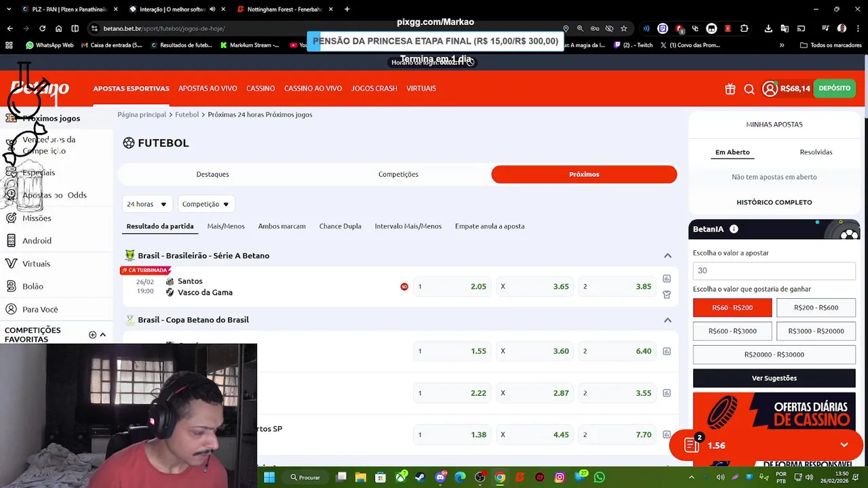Go to Futebol breadcrumb link
This screenshot has height=488, width=868.
tap(187, 115)
